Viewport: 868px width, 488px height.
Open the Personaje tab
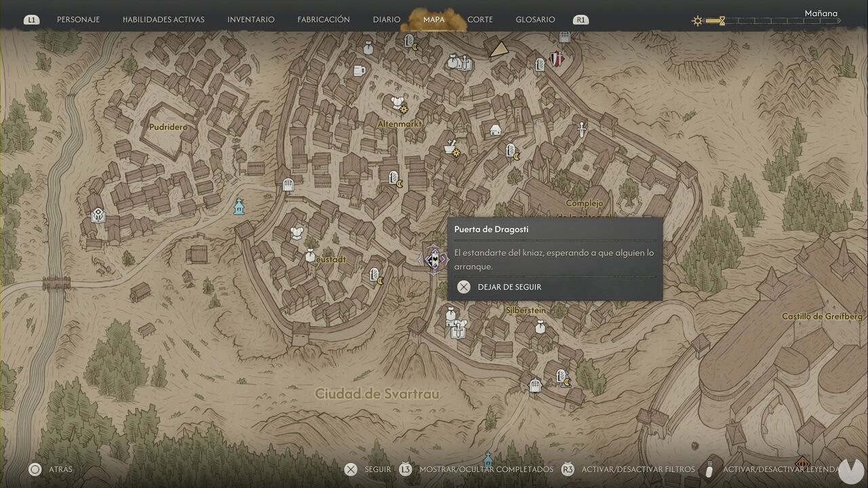(x=78, y=20)
